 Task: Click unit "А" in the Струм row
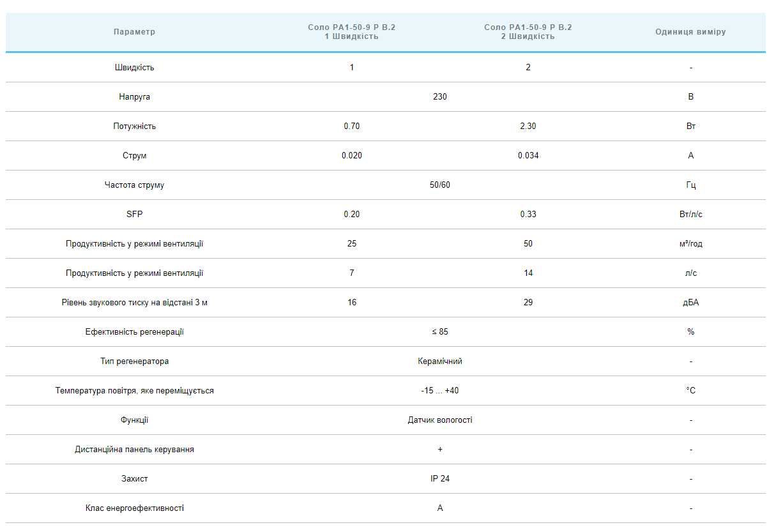pyautogui.click(x=691, y=156)
